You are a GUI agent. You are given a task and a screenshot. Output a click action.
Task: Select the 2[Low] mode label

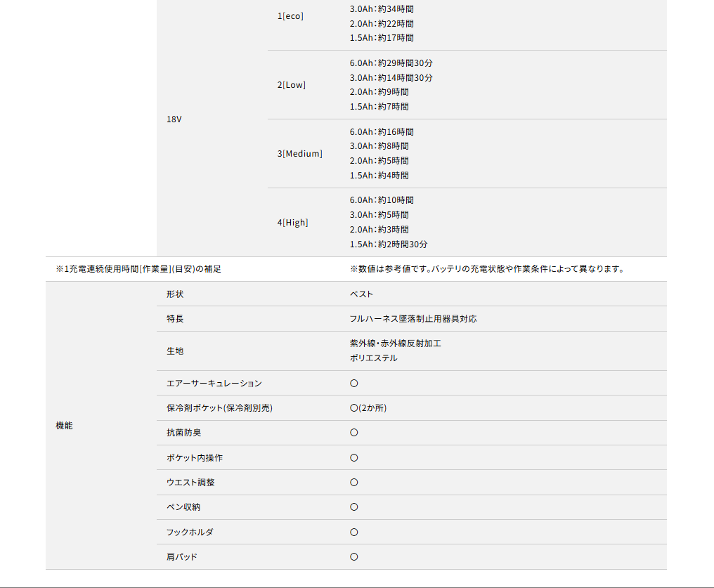pos(292,85)
